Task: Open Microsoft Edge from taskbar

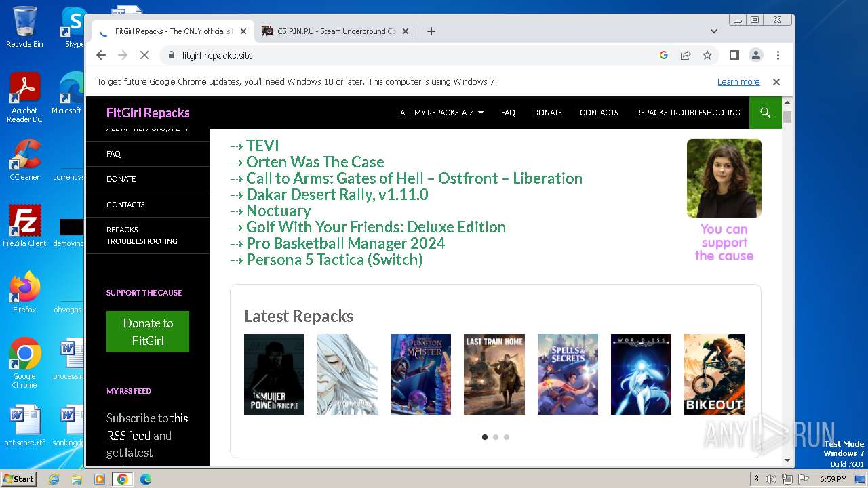Action: (x=145, y=479)
